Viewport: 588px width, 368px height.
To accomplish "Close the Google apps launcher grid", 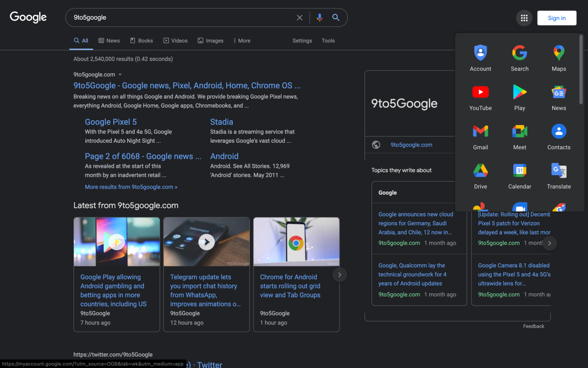I will coord(524,18).
